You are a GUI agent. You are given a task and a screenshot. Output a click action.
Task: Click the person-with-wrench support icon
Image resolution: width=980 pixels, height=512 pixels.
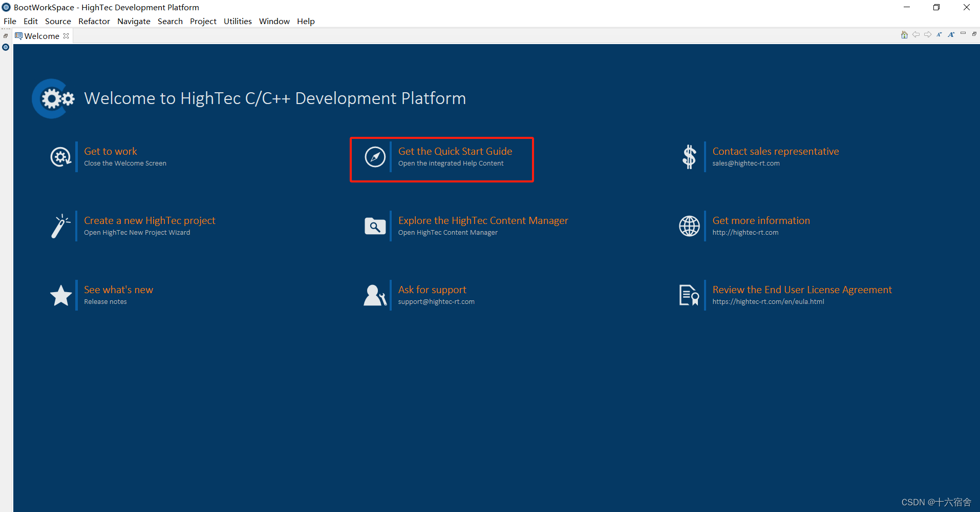coord(375,295)
